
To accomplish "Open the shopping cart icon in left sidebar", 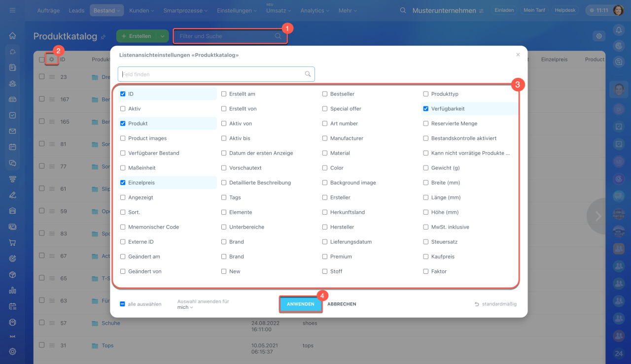I will [x=13, y=242].
